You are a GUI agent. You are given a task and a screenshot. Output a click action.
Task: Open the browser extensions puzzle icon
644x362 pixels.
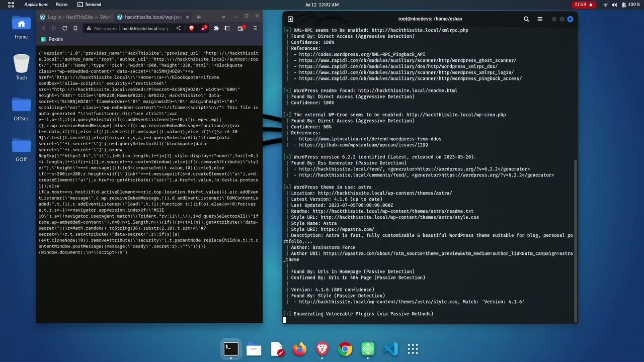point(216,29)
